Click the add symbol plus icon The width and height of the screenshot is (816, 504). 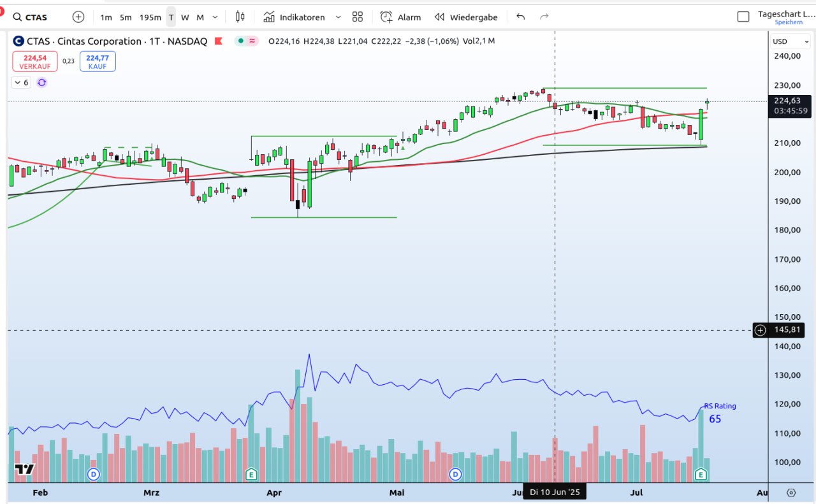point(78,17)
